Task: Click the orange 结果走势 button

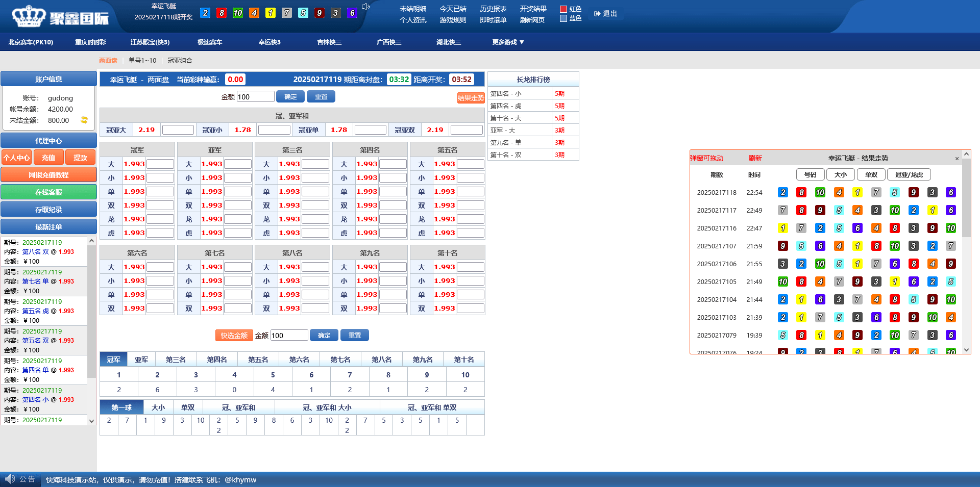Action: (x=470, y=98)
